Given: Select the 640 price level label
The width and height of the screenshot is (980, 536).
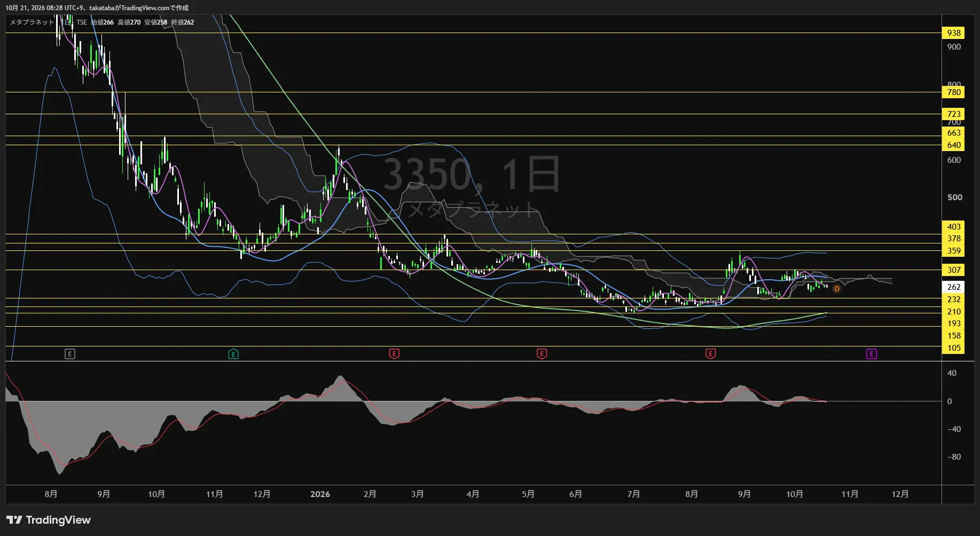Looking at the screenshot, I should (x=953, y=145).
